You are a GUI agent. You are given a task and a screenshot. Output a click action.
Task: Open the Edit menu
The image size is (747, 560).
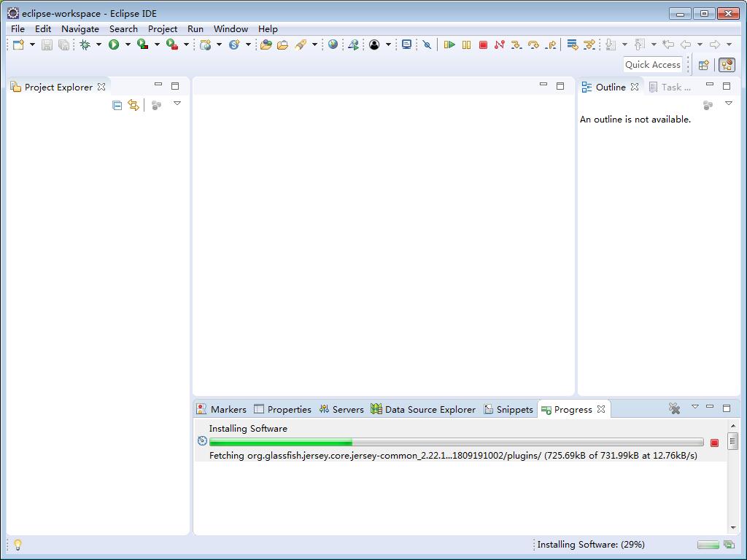pyautogui.click(x=43, y=29)
